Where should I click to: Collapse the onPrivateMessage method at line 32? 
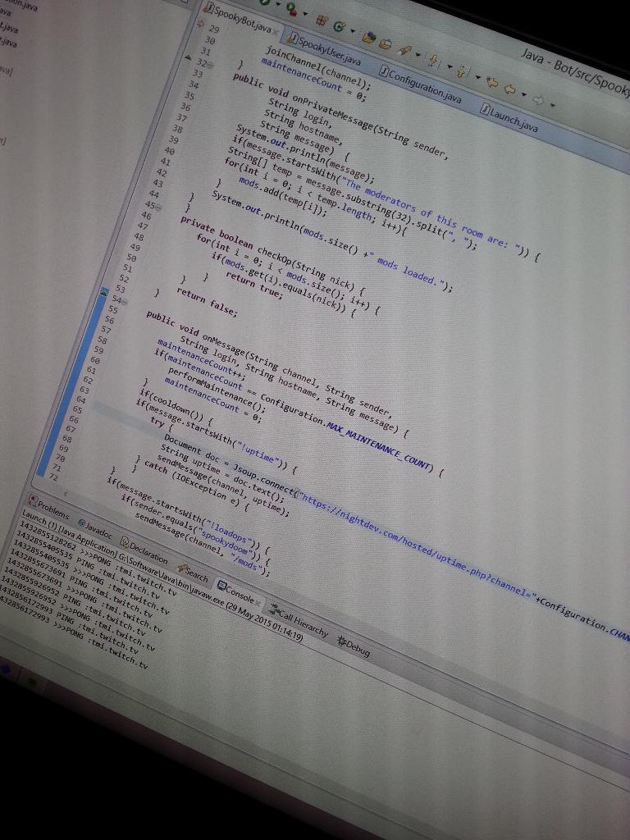[209, 65]
